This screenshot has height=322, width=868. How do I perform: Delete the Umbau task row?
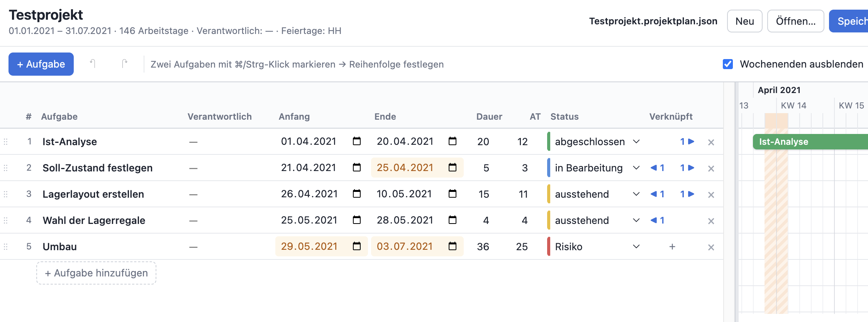(x=711, y=247)
